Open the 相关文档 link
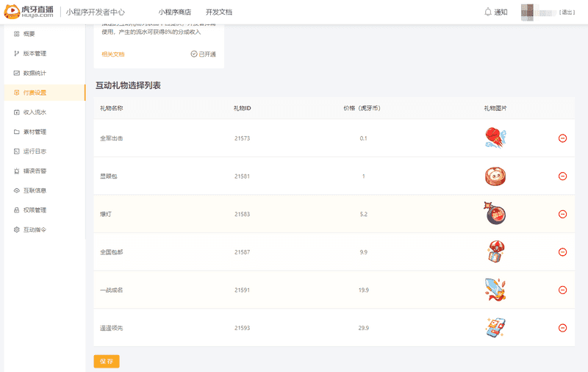 tap(113, 54)
